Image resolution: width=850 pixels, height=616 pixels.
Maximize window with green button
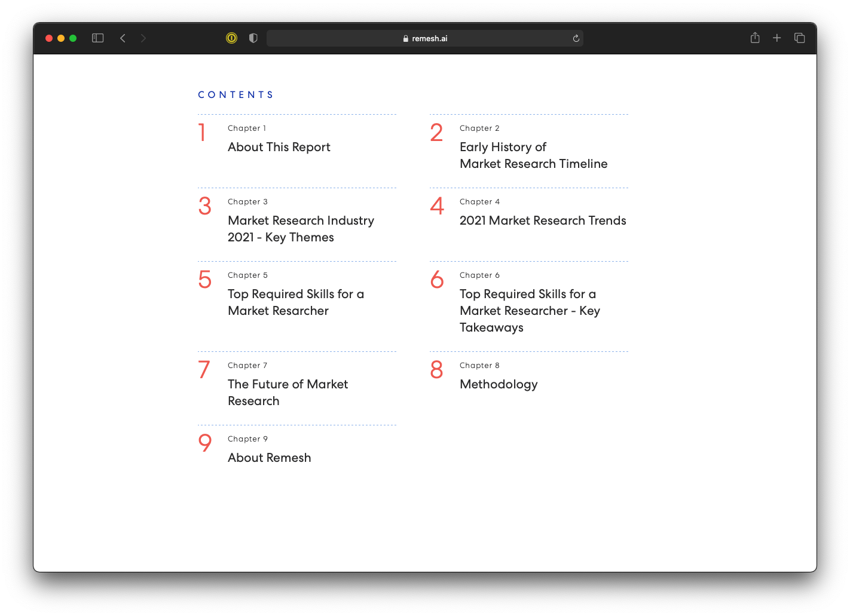[x=73, y=38]
